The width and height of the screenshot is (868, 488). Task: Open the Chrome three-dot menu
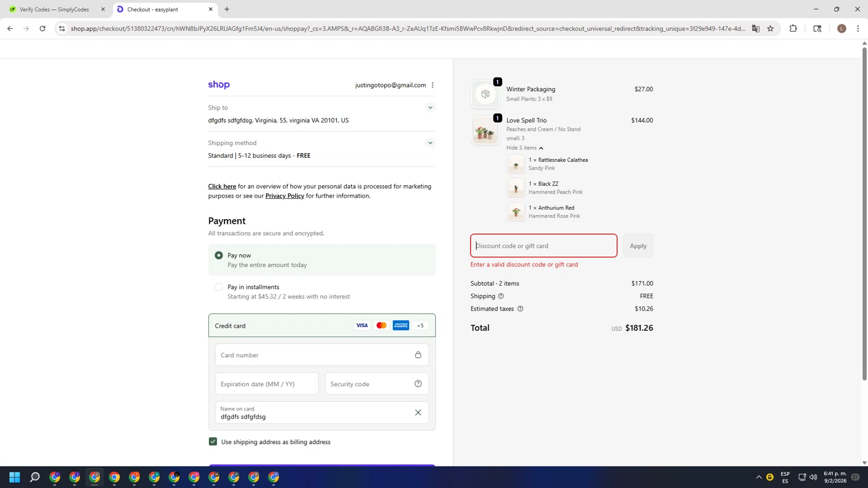click(858, 28)
